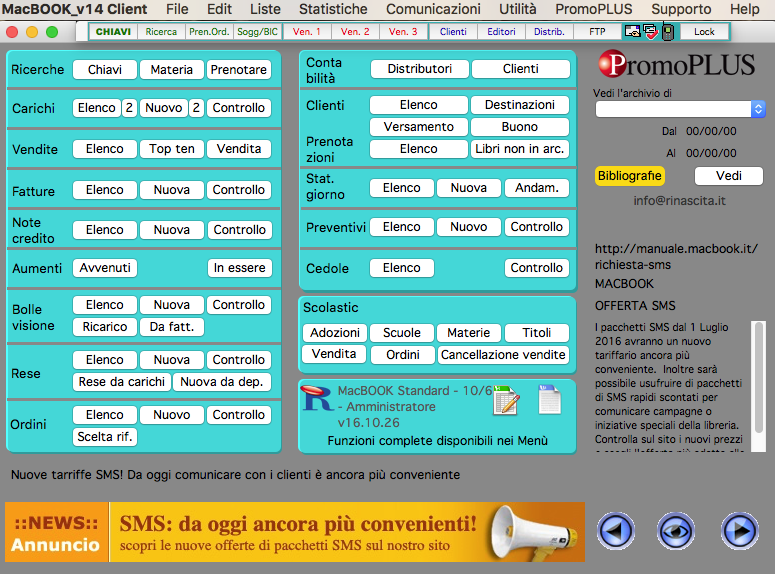Click In essere in the Aumenti row
This screenshot has width=775, height=574.
(239, 268)
